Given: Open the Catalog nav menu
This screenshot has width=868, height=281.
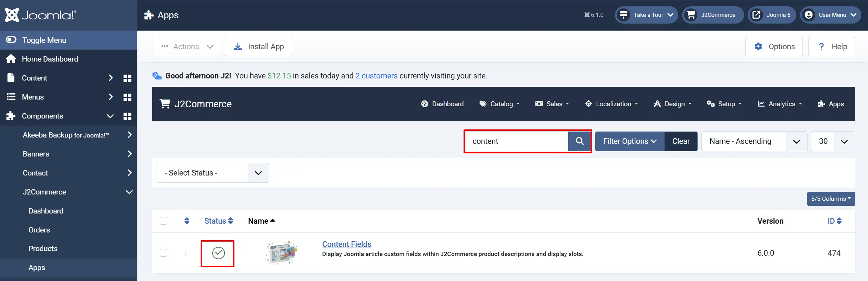Looking at the screenshot, I should [x=500, y=104].
